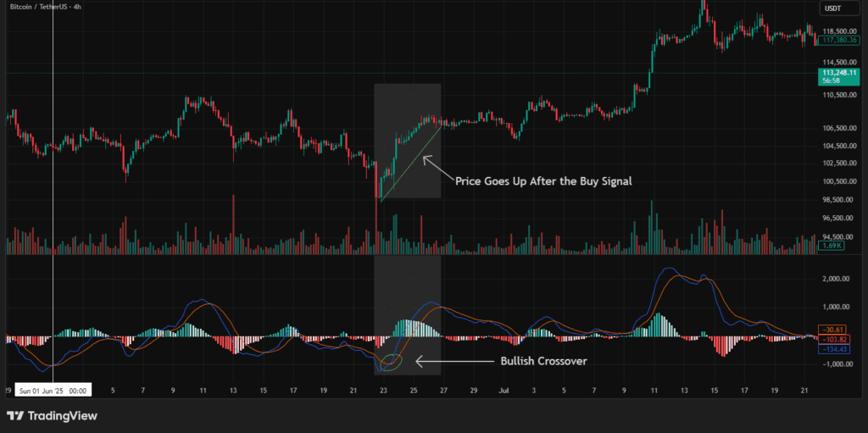Click the 'Jul' marker on time axis
The width and height of the screenshot is (868, 433).
[504, 391]
